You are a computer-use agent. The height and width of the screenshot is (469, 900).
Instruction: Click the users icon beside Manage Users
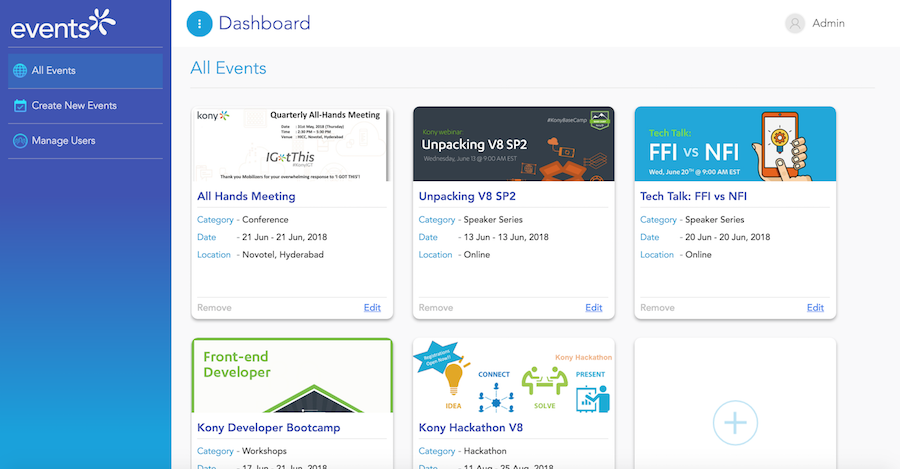pyautogui.click(x=20, y=141)
